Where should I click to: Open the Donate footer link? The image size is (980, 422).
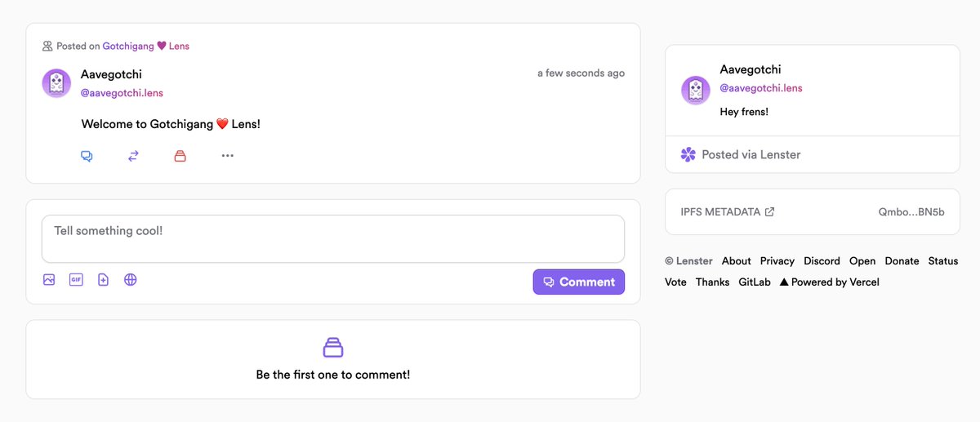pyautogui.click(x=902, y=261)
